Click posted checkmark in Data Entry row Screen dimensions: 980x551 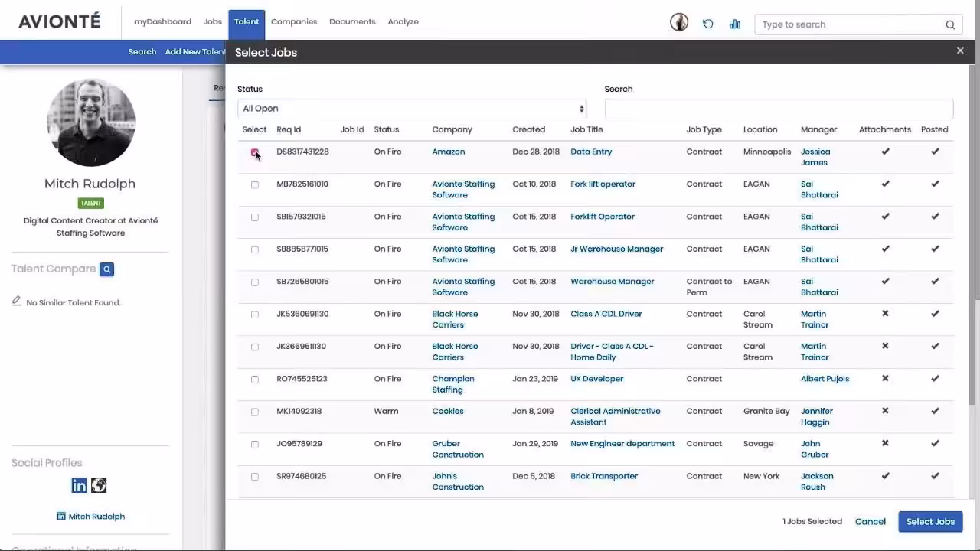coord(935,152)
